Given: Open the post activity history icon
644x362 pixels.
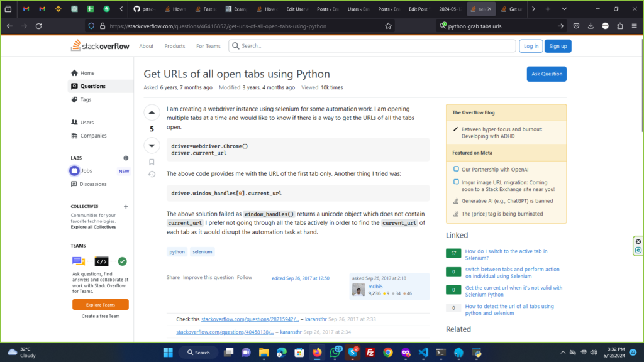Looking at the screenshot, I should tap(152, 174).
